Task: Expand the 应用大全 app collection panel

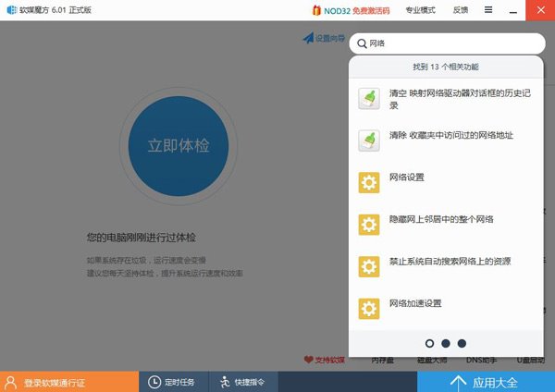Action: [x=486, y=381]
